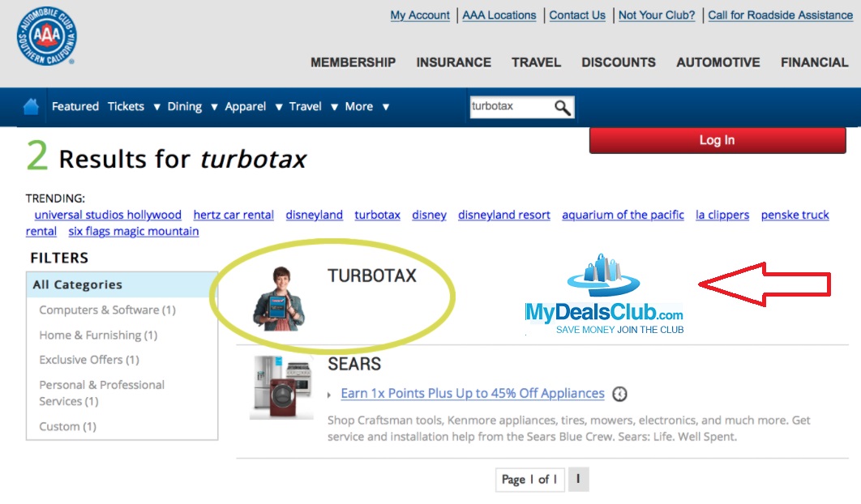Image resolution: width=861 pixels, height=504 pixels.
Task: Expand the Sears offer triangle bullet
Action: tap(329, 395)
